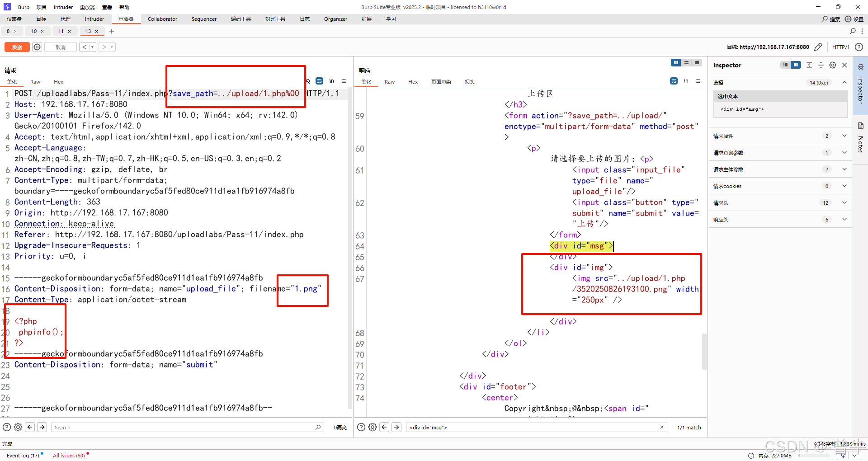This screenshot has height=461, width=868.
Task: Open request search settings gear
Action: click(x=18, y=427)
